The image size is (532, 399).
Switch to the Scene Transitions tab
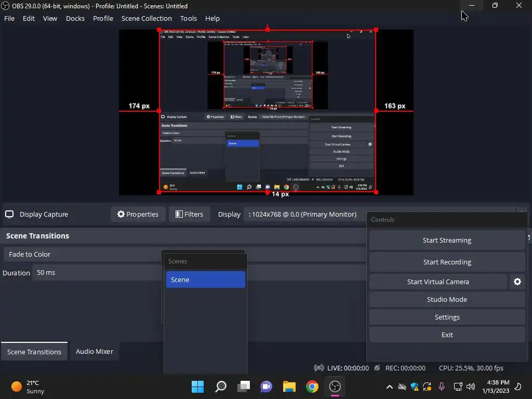point(34,352)
